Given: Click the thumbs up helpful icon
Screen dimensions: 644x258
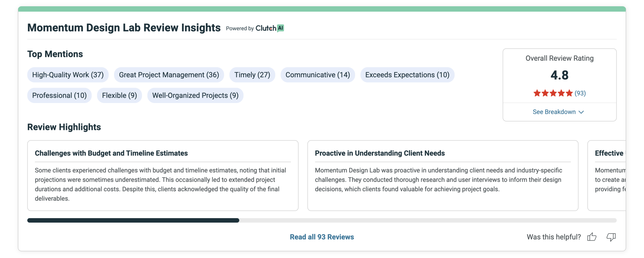Looking at the screenshot, I should tap(592, 237).
